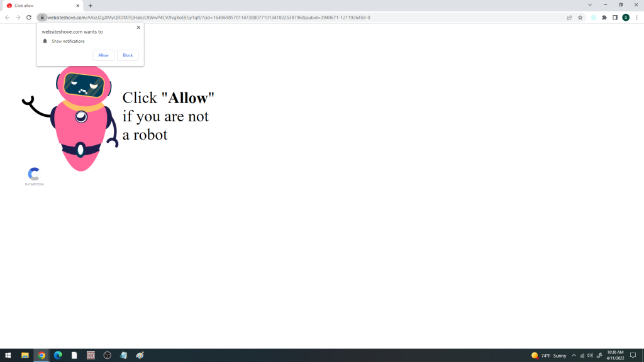Open the Extensions puzzle icon
This screenshot has height=362, width=644.
click(x=603, y=18)
